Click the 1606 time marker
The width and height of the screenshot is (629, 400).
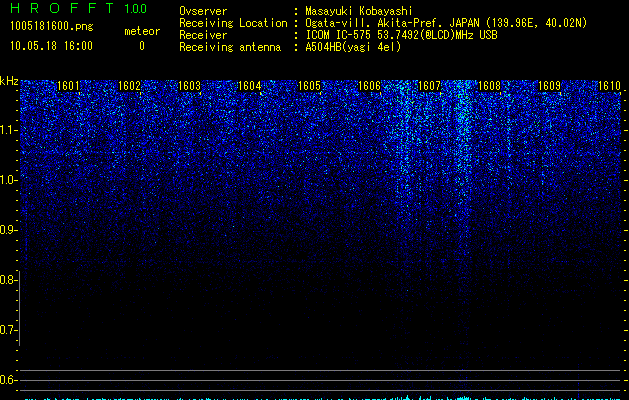tap(369, 86)
